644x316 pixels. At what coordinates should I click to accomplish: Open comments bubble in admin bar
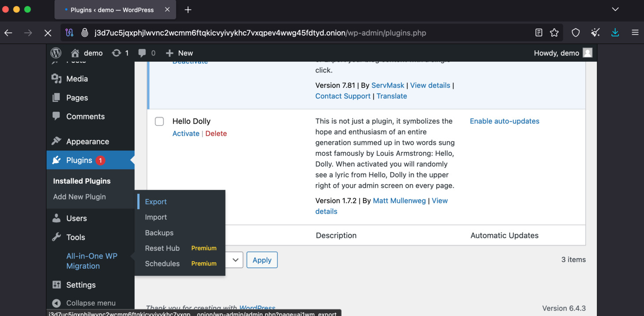142,53
